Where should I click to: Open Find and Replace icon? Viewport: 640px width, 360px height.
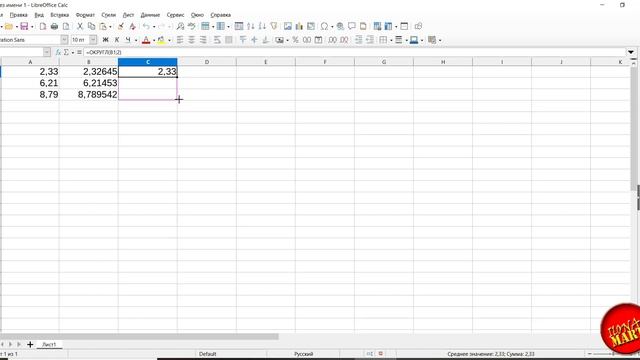pyautogui.click(x=180, y=27)
